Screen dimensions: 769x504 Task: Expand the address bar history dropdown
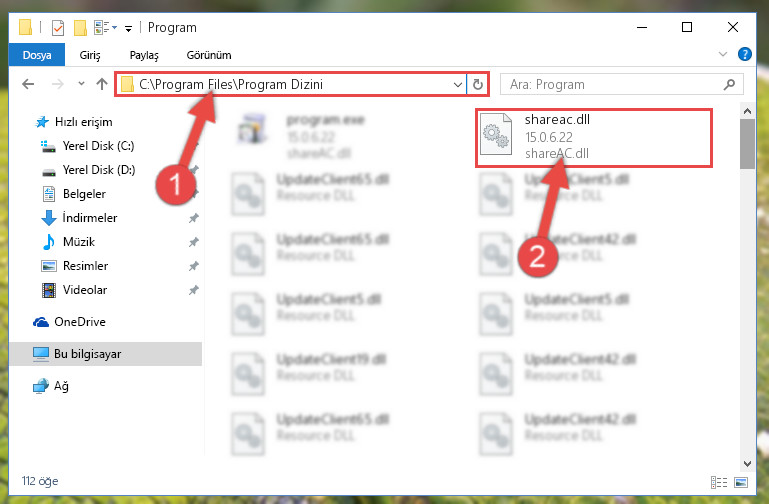tap(458, 85)
